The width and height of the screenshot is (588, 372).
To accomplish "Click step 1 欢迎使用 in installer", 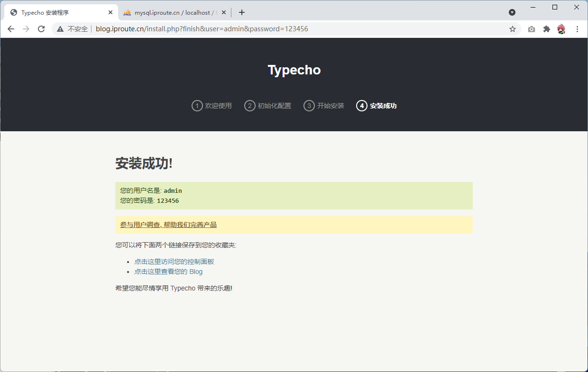I will click(211, 106).
